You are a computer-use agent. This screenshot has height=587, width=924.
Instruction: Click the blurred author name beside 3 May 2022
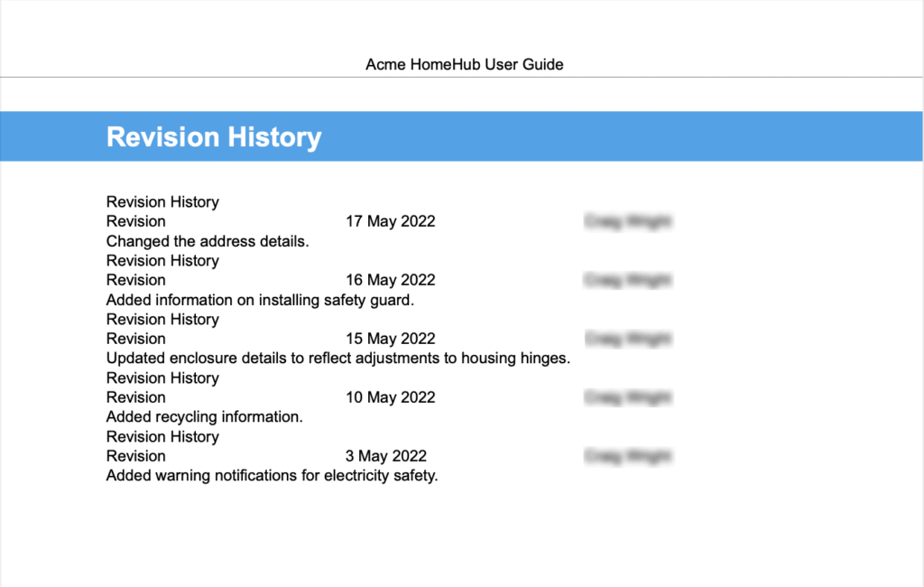[628, 455]
